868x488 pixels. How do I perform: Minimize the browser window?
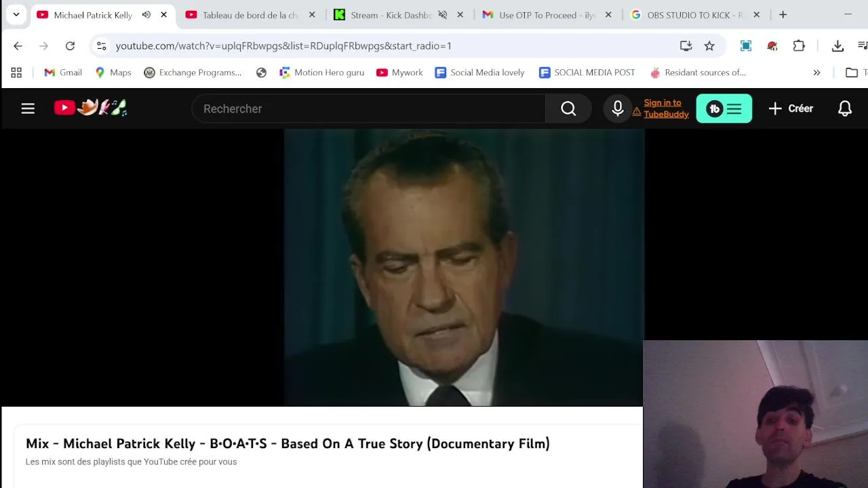click(x=848, y=14)
